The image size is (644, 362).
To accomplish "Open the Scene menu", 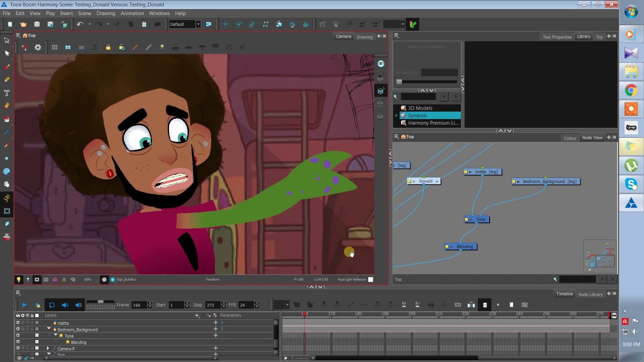I will click(85, 13).
